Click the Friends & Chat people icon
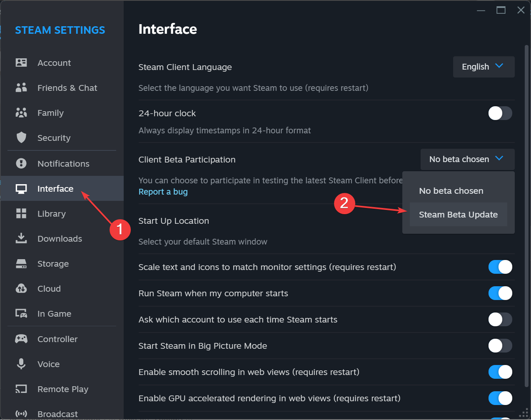 [21, 87]
